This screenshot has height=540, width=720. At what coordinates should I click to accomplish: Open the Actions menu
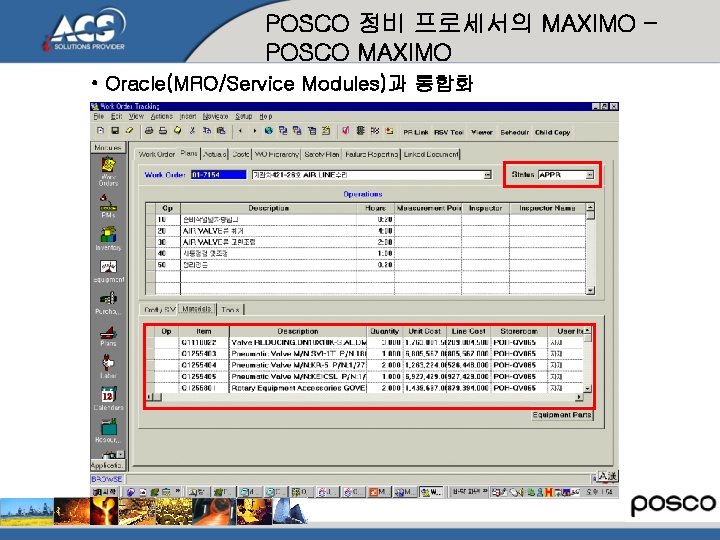pos(162,117)
